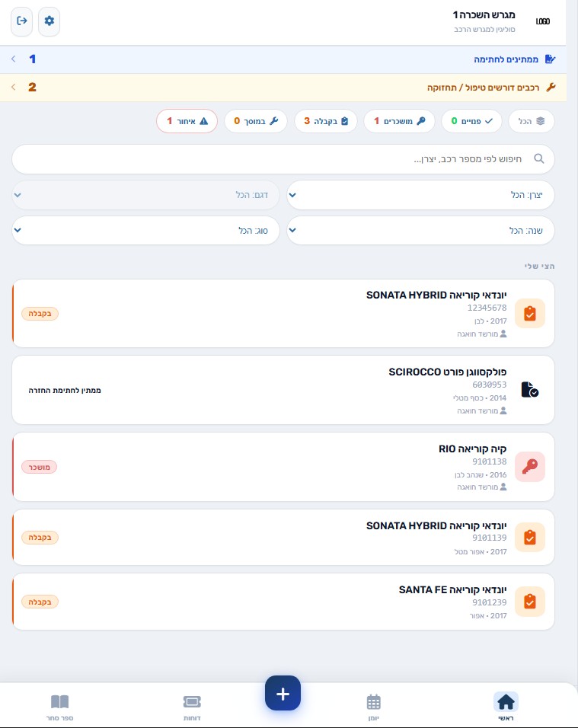Select the מושכרים filter chip
The width and height of the screenshot is (578, 728).
click(399, 121)
